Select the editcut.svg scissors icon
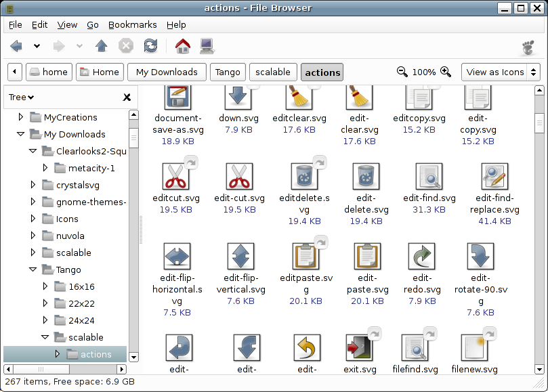This screenshot has height=392, width=548. 176,177
